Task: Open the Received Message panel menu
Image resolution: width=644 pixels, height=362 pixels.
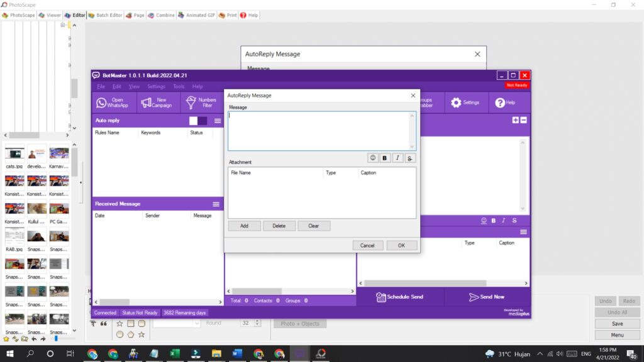Action: click(x=216, y=204)
